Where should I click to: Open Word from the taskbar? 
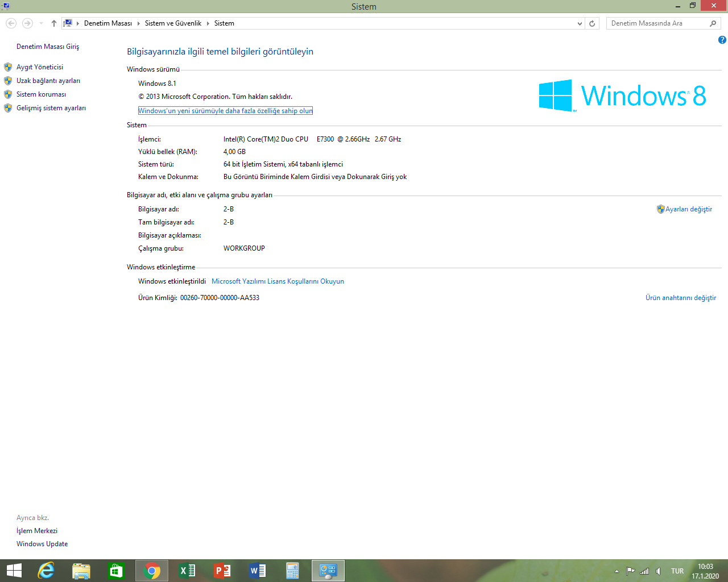pos(258,571)
